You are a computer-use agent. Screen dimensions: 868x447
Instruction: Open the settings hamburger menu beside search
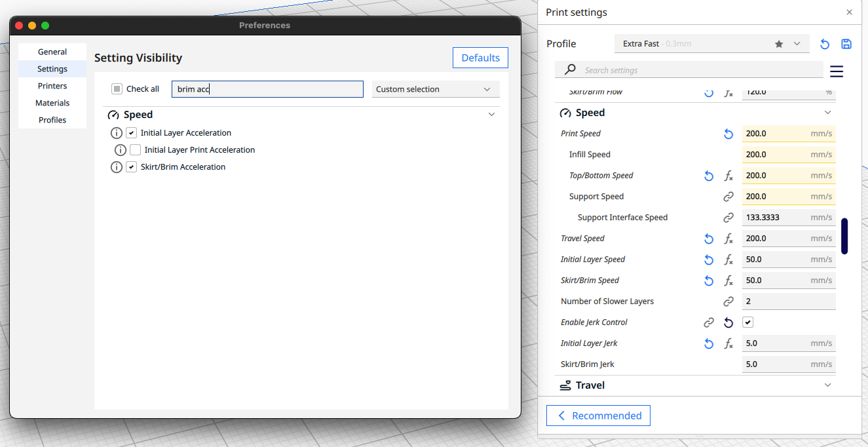[837, 71]
